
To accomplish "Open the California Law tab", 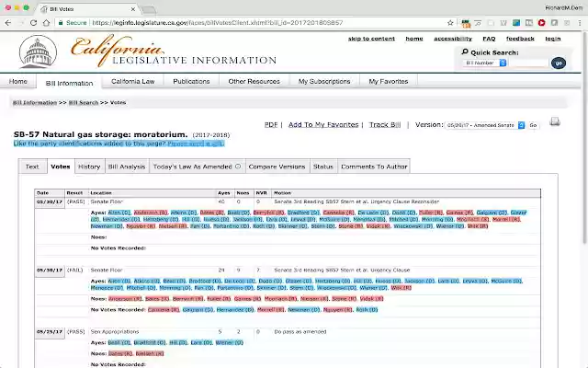I will point(132,82).
